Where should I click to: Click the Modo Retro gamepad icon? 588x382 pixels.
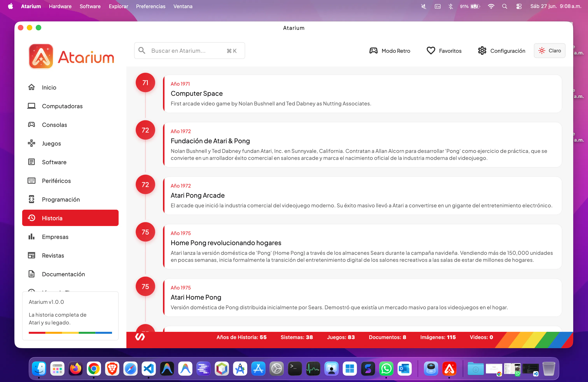(x=373, y=51)
